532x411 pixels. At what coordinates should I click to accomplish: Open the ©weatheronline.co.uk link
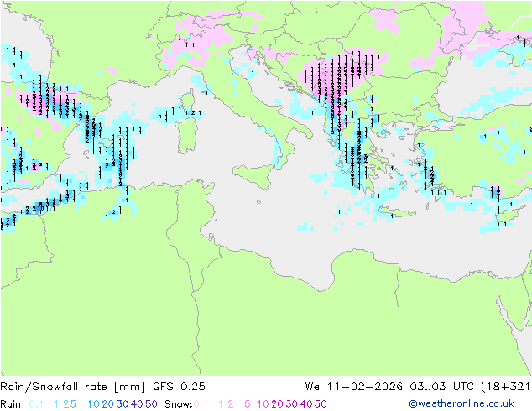point(462,404)
